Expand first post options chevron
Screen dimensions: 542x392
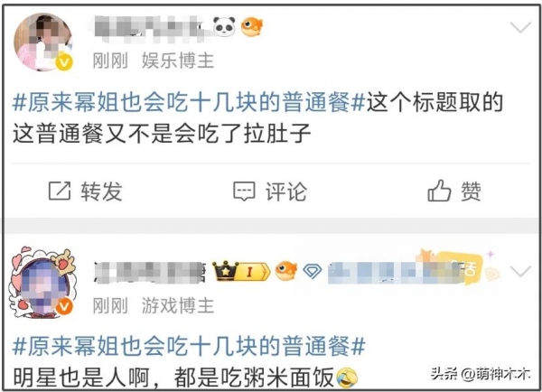coord(520,27)
